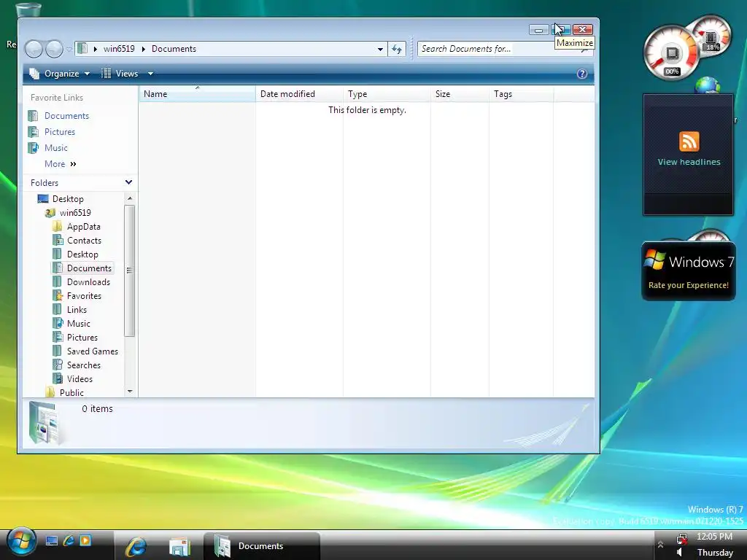The height and width of the screenshot is (560, 747).
Task: Show More favorite links
Action: click(60, 164)
